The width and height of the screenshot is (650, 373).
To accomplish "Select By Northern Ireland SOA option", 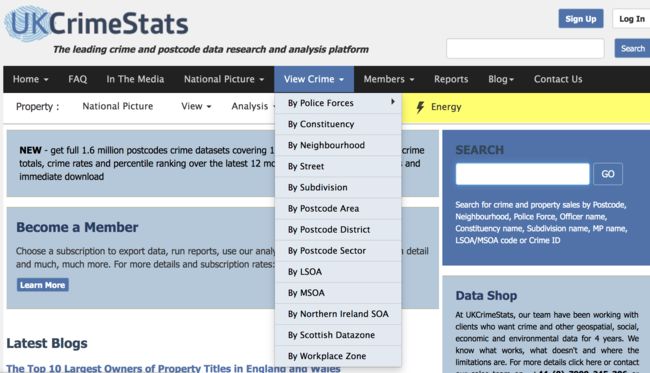I will 338,314.
